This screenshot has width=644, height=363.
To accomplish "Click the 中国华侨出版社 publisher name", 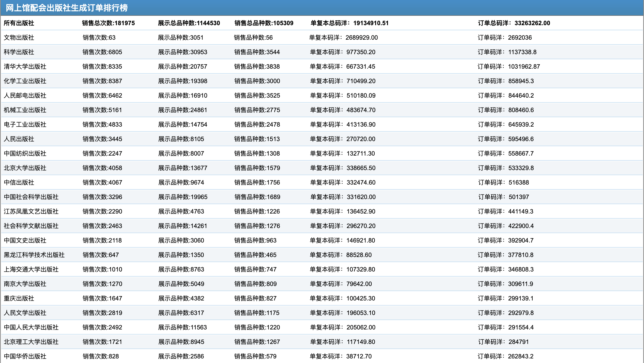I will click(25, 356).
